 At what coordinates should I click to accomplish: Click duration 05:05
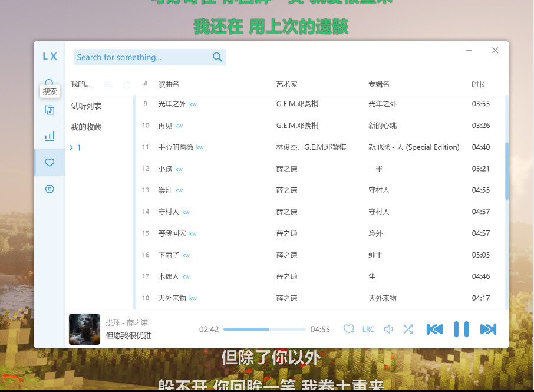click(480, 255)
